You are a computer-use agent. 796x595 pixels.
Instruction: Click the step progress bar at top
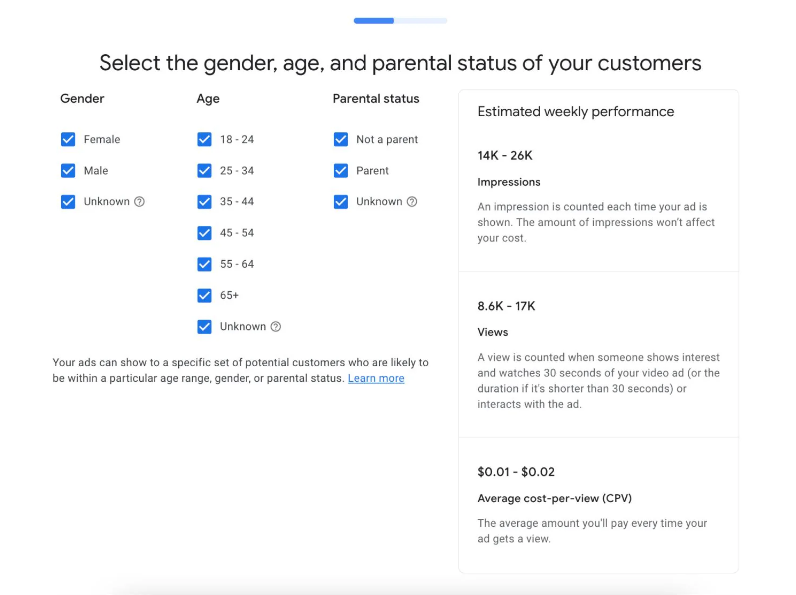(x=400, y=20)
